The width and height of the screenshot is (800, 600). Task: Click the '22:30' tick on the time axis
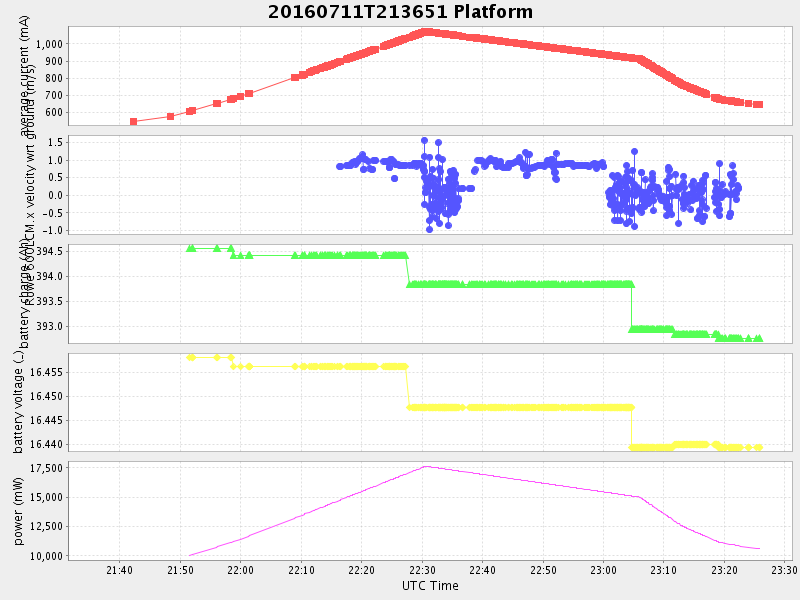pyautogui.click(x=422, y=570)
